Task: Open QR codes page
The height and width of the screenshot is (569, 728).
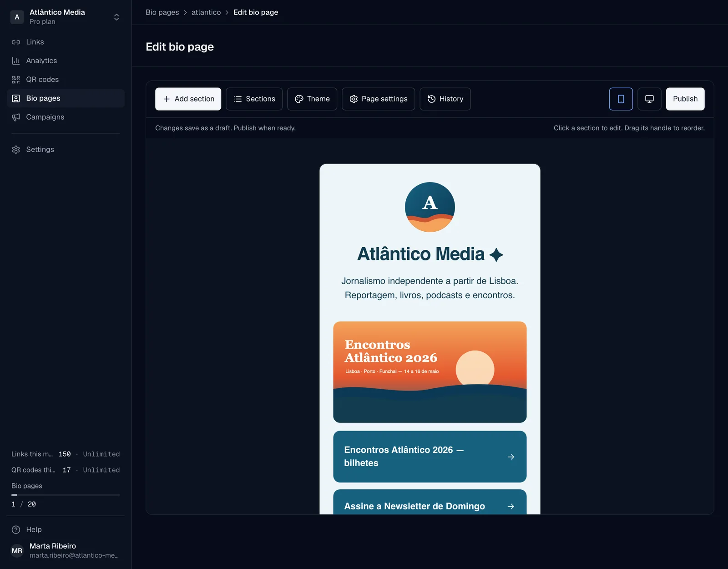Action: coord(66,80)
